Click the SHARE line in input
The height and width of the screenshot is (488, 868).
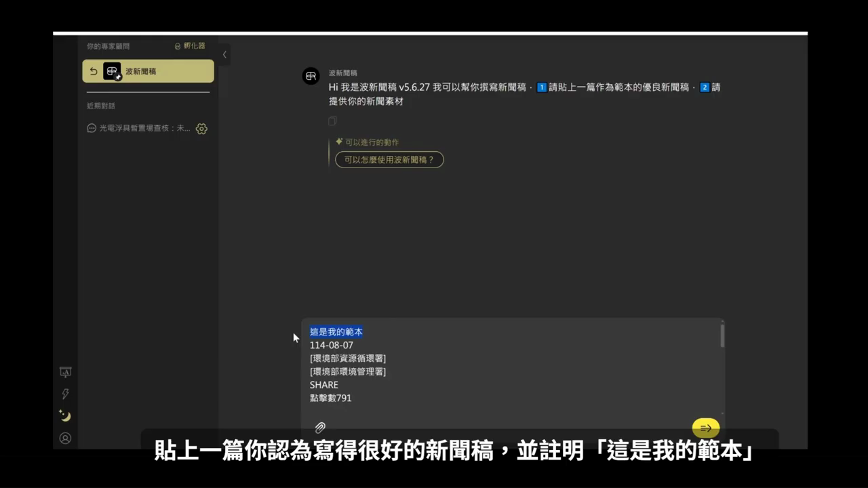coord(324,385)
